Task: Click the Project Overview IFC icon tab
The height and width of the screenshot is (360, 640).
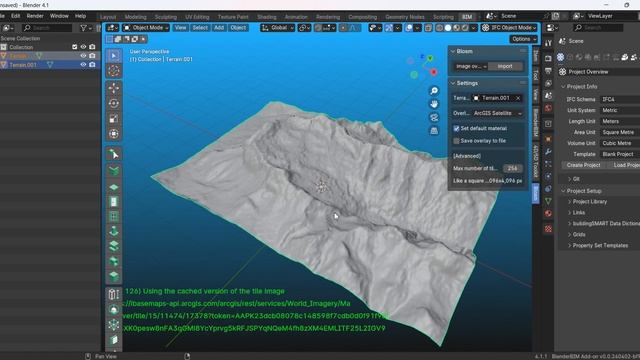Action: pos(561,57)
